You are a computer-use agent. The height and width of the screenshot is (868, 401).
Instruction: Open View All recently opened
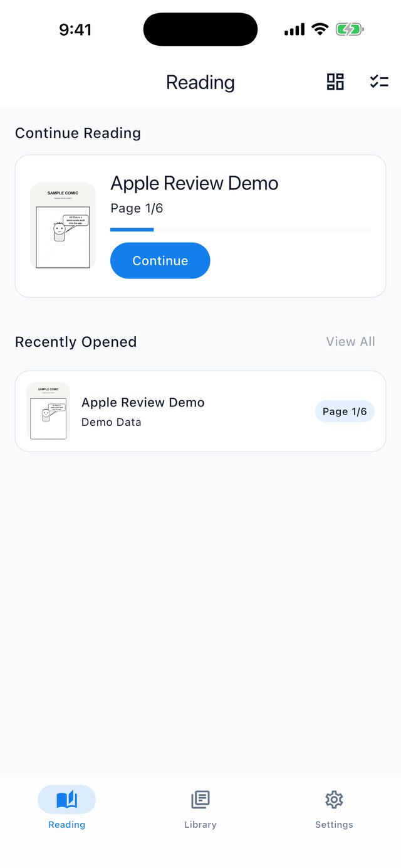[x=351, y=342]
